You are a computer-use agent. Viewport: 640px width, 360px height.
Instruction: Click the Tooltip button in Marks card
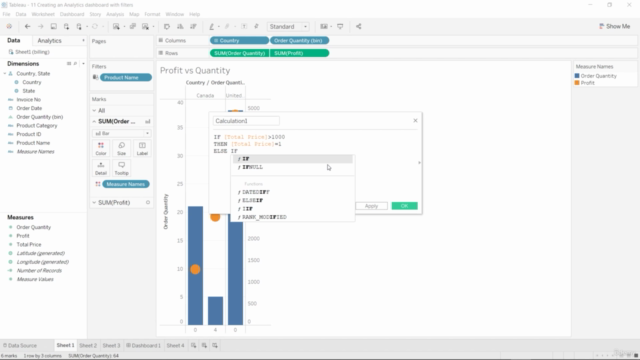coord(122,168)
